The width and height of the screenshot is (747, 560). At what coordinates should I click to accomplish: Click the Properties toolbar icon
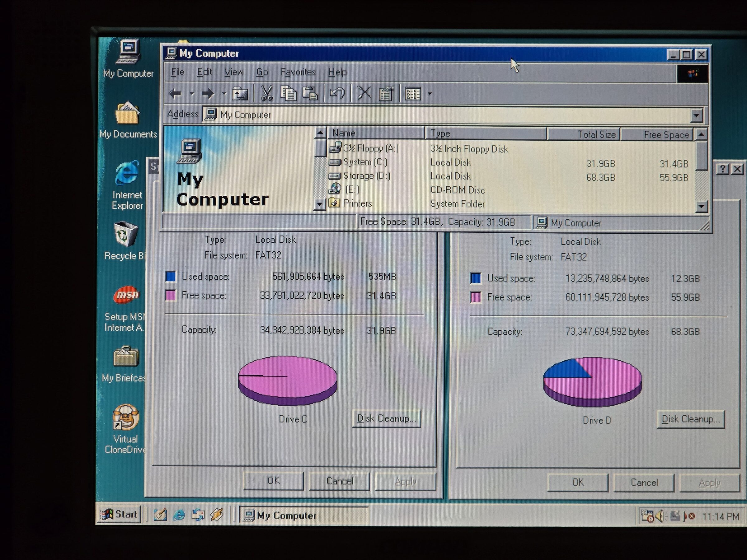(386, 94)
